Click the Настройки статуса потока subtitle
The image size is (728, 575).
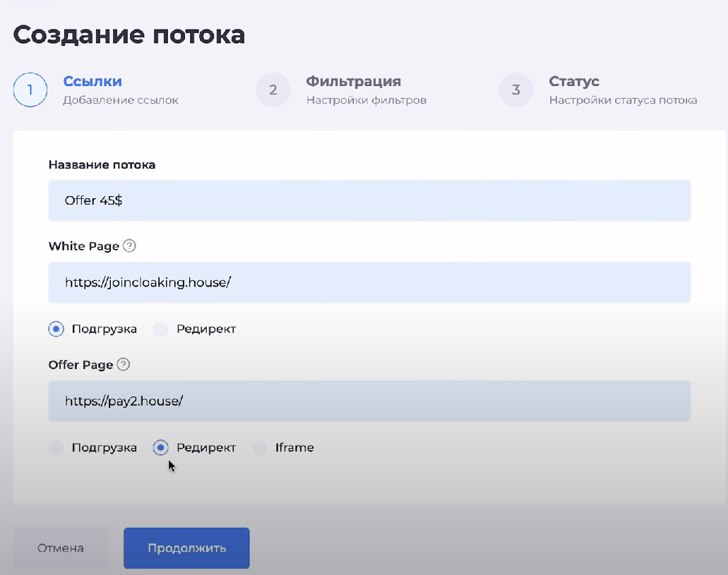tap(623, 100)
